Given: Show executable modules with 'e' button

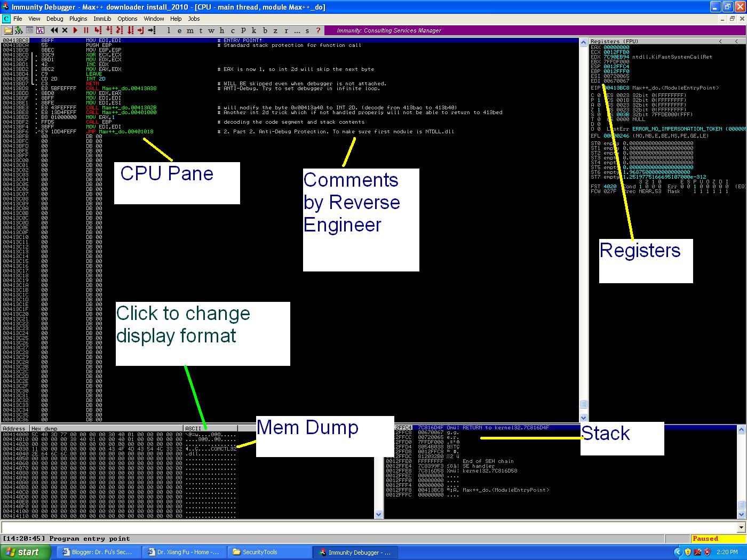Looking at the screenshot, I should pyautogui.click(x=180, y=30).
